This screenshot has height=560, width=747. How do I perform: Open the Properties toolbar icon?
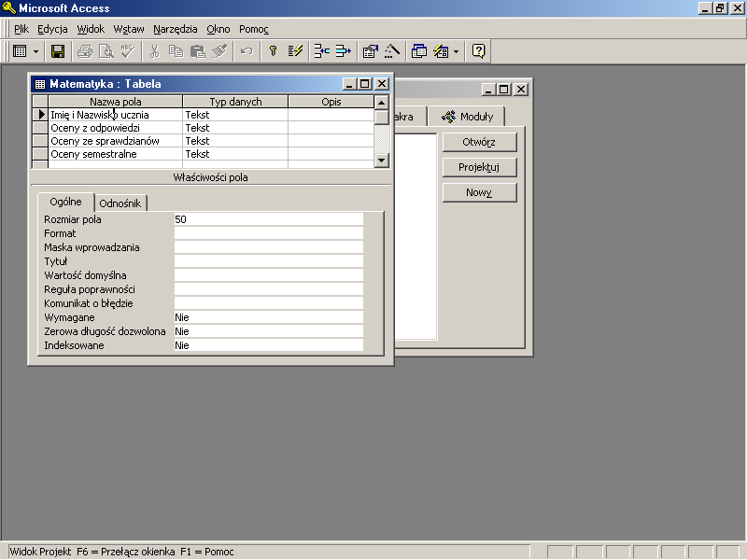tap(371, 51)
